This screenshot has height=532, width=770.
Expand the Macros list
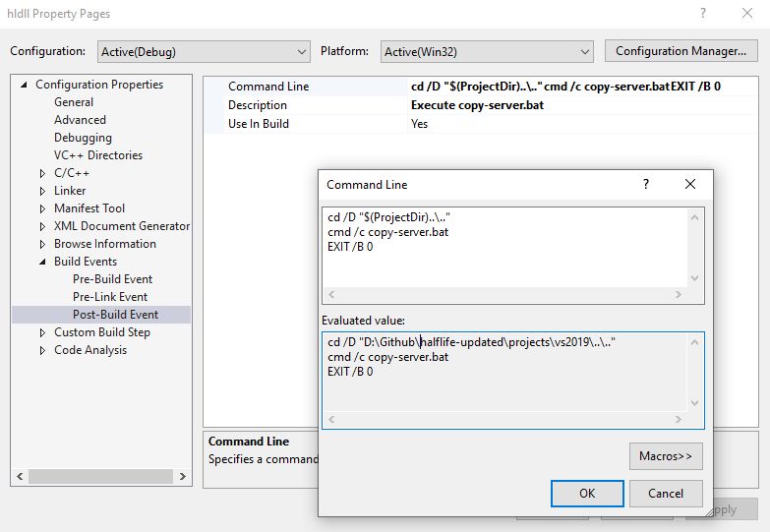pos(666,456)
